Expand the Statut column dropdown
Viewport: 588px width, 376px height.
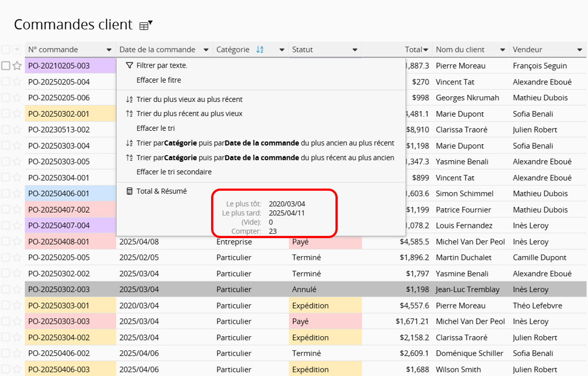[355, 50]
